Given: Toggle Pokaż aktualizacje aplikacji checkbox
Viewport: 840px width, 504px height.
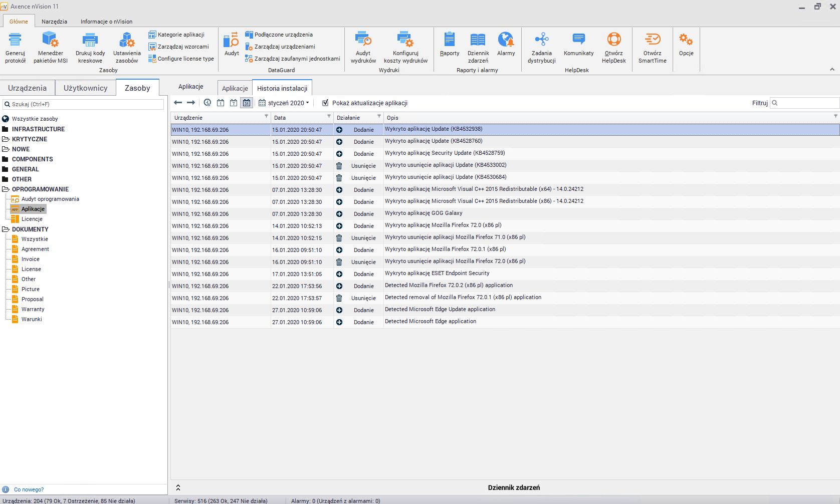Looking at the screenshot, I should (x=325, y=103).
